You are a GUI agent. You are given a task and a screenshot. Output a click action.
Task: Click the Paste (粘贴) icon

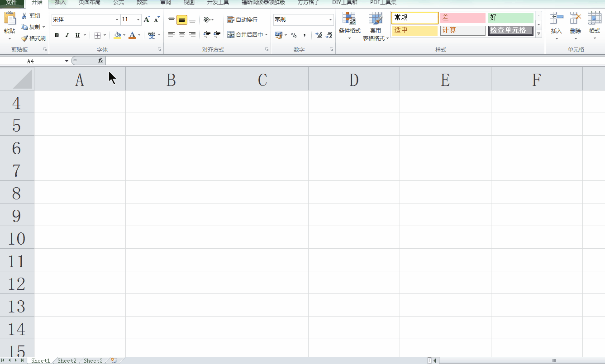10,19
